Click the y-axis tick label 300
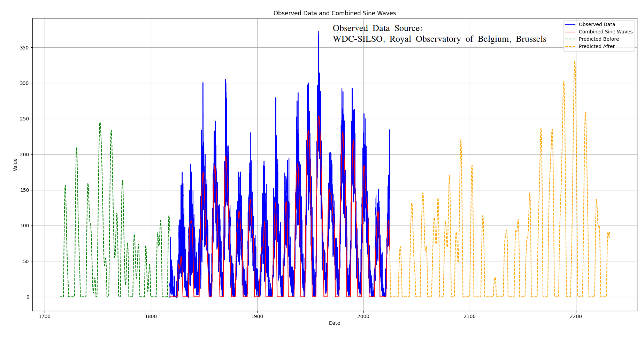This screenshot has height=339, width=644. point(25,83)
